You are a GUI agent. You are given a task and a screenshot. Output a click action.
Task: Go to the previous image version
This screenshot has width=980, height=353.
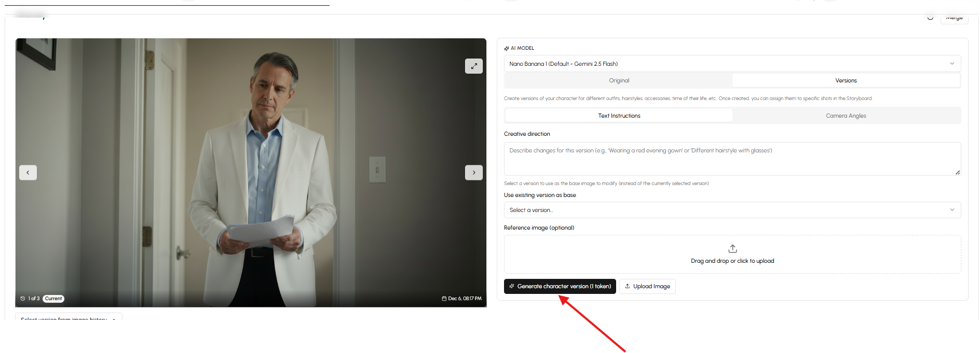click(28, 173)
